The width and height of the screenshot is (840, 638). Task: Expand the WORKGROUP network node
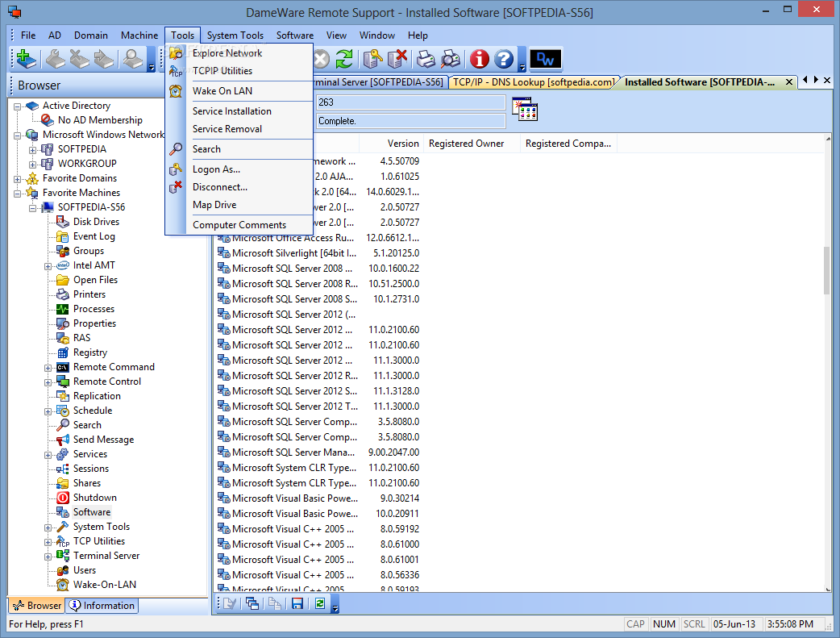[33, 164]
